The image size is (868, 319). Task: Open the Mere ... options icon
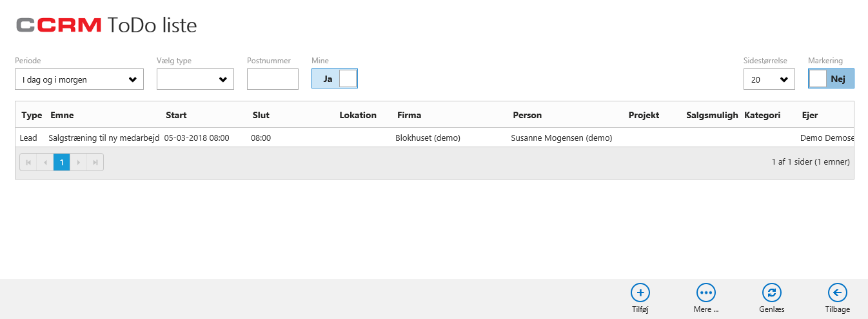coord(706,293)
